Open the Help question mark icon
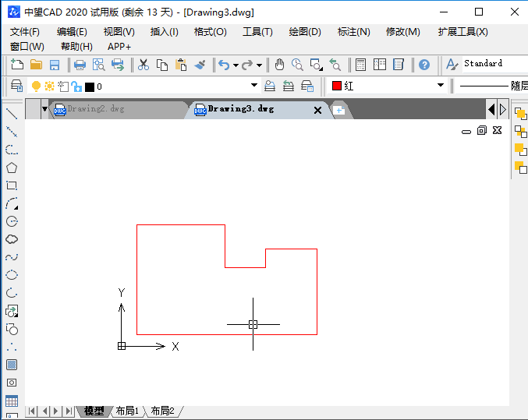The width and height of the screenshot is (528, 420). [x=424, y=65]
